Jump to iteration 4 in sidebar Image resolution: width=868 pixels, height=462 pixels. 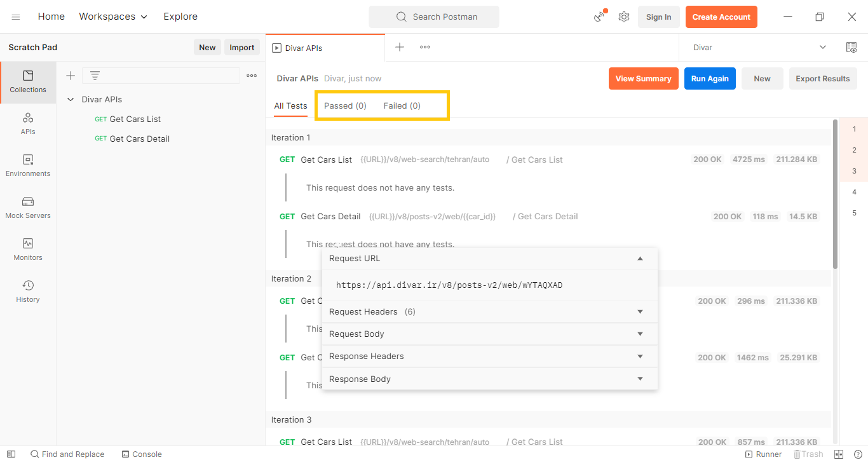(854, 192)
